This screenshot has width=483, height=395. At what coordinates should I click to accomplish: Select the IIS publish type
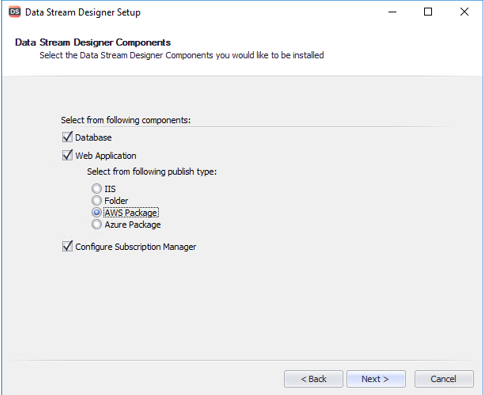pos(97,189)
